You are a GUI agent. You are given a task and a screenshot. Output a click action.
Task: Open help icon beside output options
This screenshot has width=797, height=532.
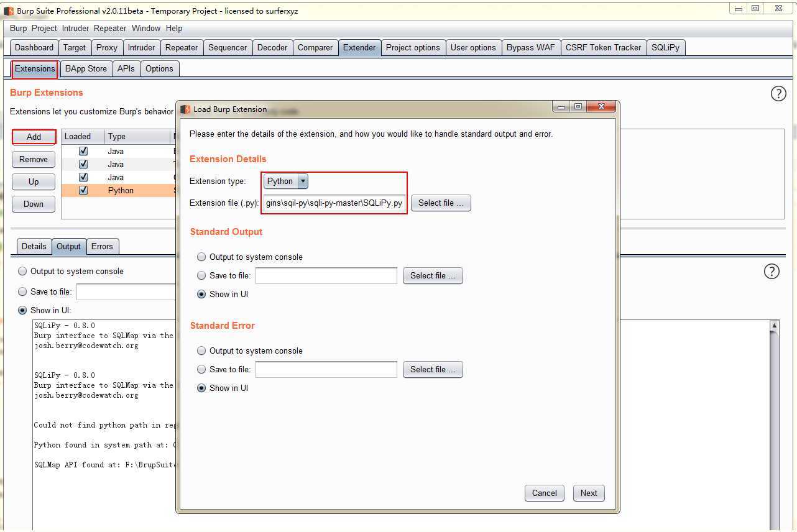pyautogui.click(x=772, y=272)
